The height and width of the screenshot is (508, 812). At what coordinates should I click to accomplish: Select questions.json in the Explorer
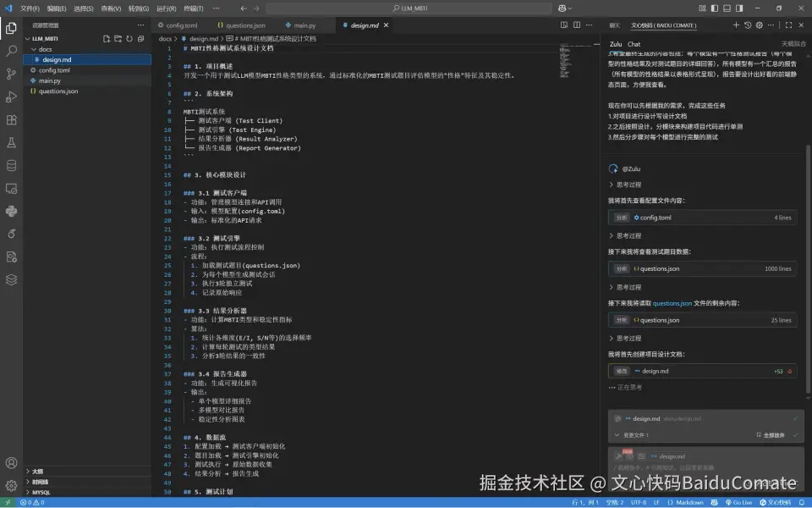87,91
